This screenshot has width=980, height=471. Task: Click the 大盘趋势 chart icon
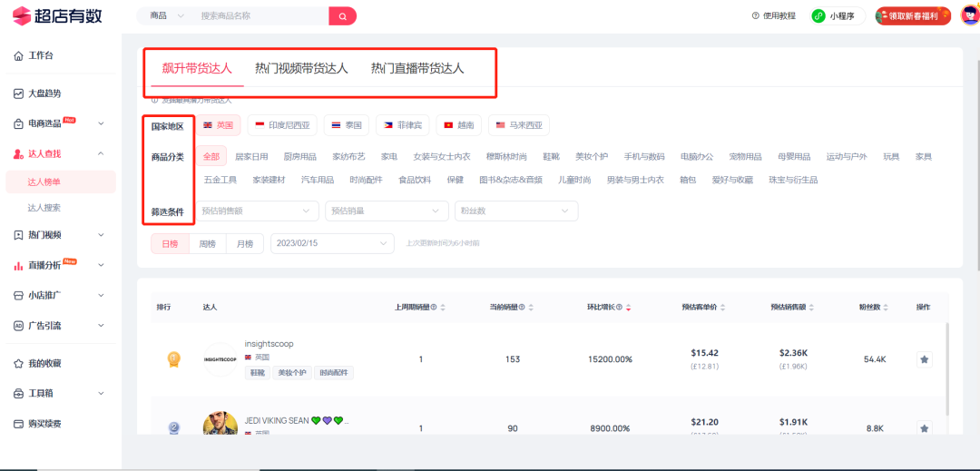19,93
